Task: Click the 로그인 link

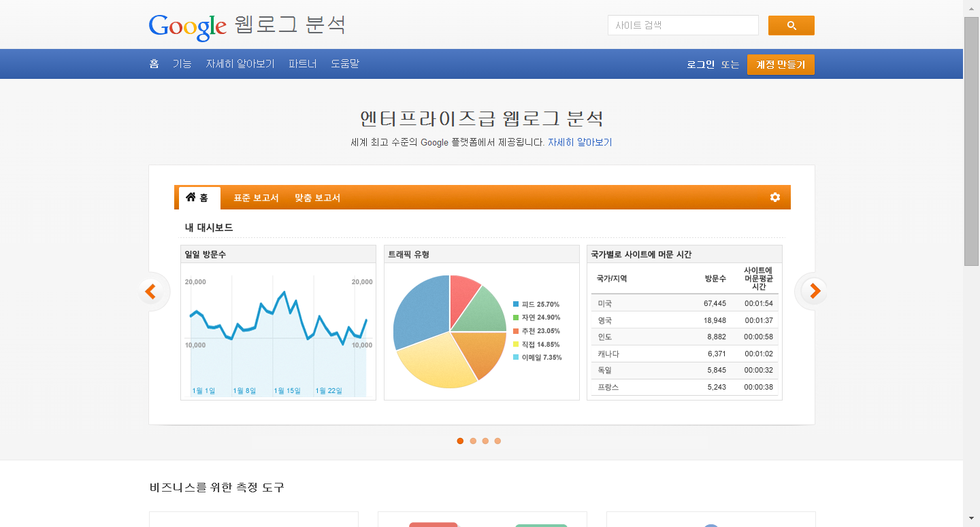Action: coord(700,65)
